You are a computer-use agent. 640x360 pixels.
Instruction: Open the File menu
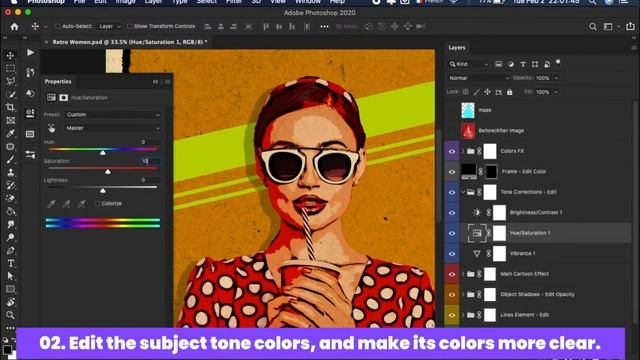click(x=79, y=2)
